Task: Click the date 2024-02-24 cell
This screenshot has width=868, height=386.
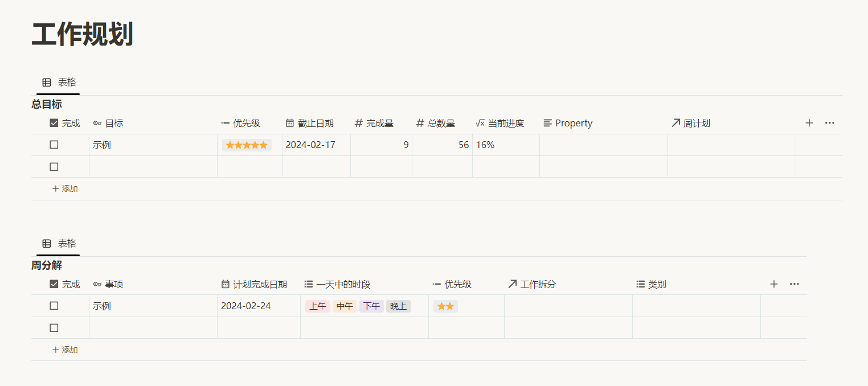Action: tap(259, 306)
